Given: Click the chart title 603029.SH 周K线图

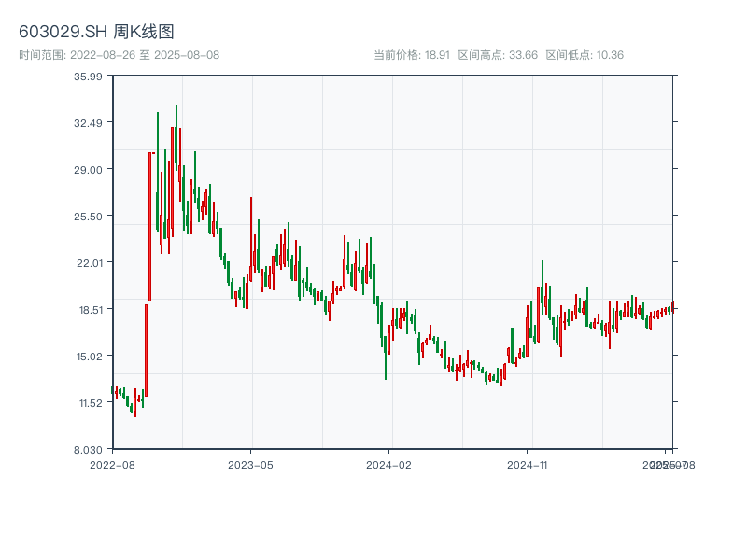Looking at the screenshot, I should click(x=96, y=32).
